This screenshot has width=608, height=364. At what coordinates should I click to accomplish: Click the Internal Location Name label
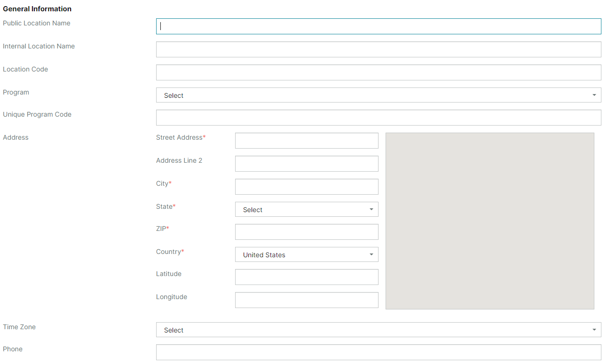39,46
